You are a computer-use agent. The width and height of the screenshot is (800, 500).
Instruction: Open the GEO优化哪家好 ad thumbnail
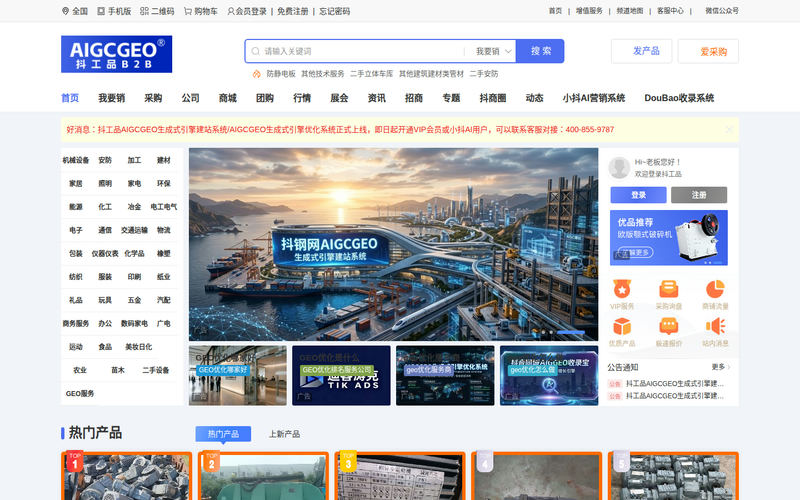238,376
